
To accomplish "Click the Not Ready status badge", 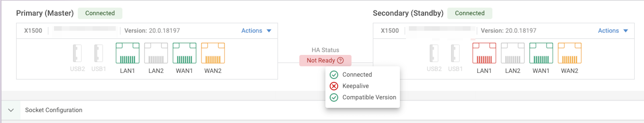I will coord(321,60).
